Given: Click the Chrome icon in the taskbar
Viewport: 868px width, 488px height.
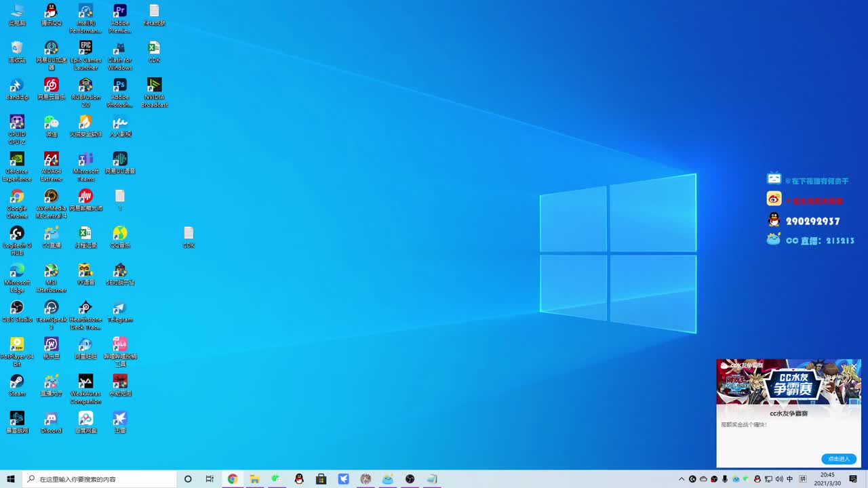Looking at the screenshot, I should [233, 479].
